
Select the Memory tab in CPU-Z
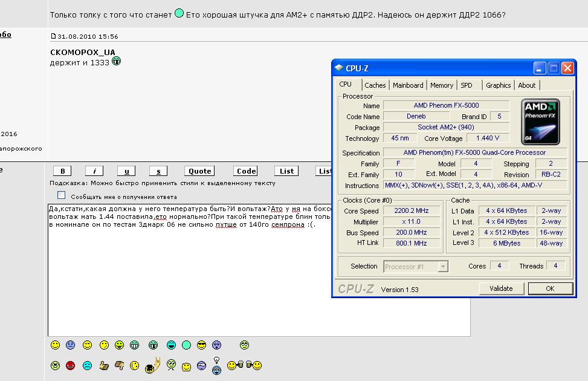tap(442, 85)
